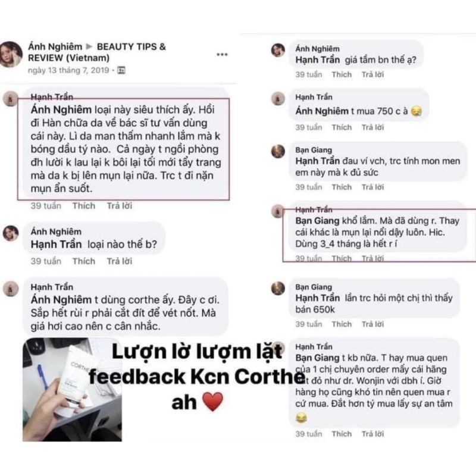Viewport: 476px width, 476px height.
Task: Click the red heart sticker on overlay text
Action: [x=212, y=402]
